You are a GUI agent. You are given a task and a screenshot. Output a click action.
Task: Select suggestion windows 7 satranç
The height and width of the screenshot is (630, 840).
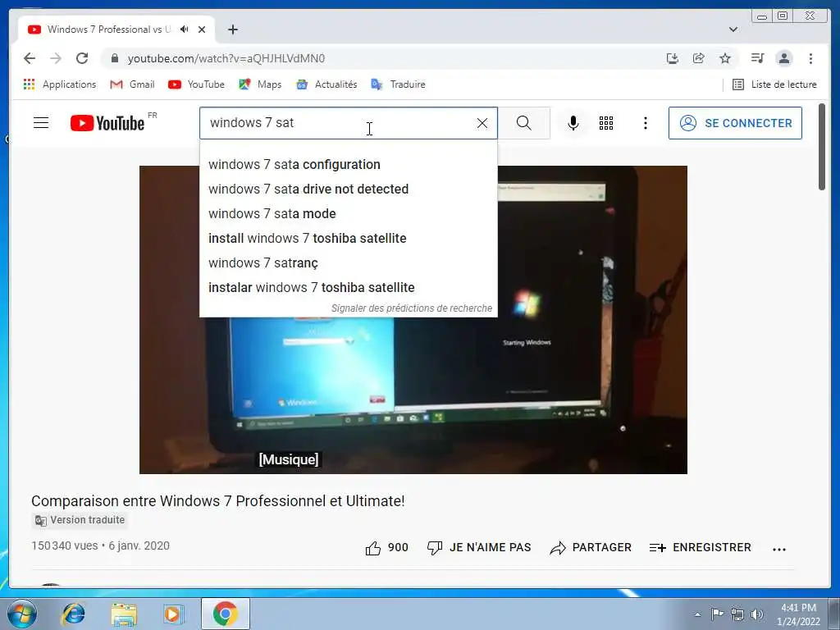[348, 263]
